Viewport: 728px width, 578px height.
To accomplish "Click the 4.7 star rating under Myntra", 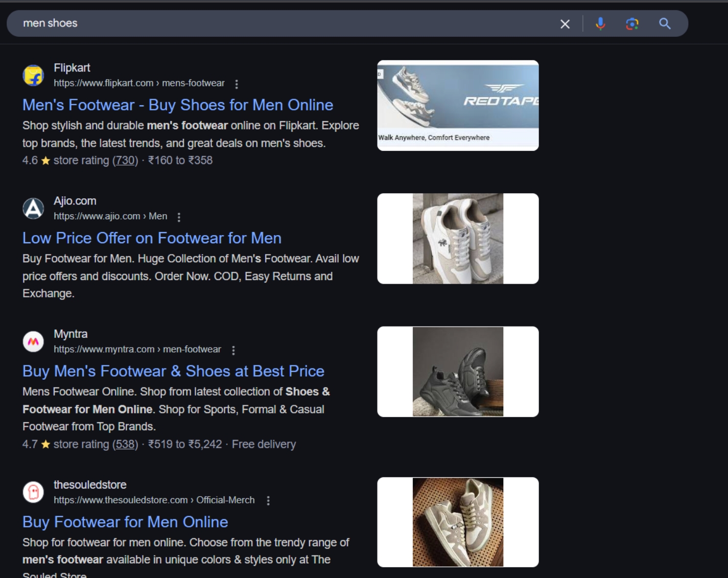I will click(36, 444).
